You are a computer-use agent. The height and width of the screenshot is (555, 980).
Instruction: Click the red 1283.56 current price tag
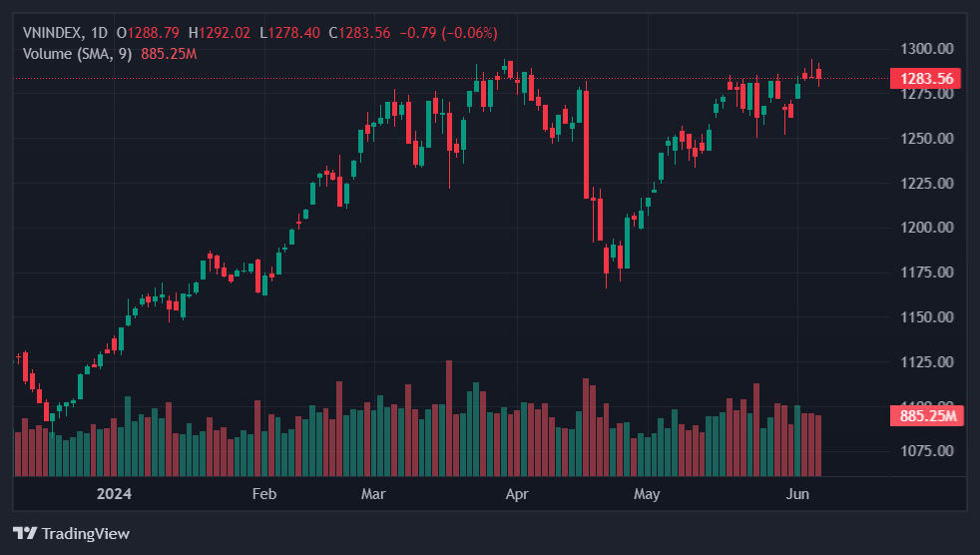point(926,79)
